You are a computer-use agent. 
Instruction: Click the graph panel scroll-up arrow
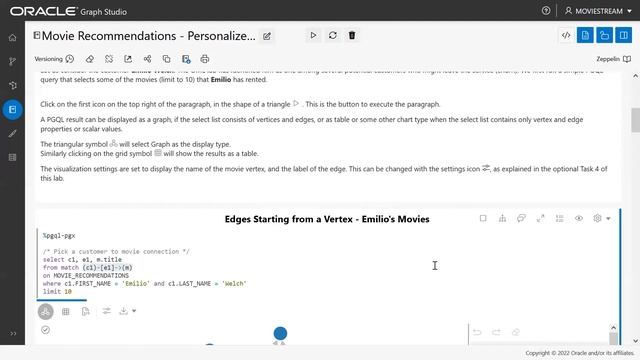coord(613,327)
